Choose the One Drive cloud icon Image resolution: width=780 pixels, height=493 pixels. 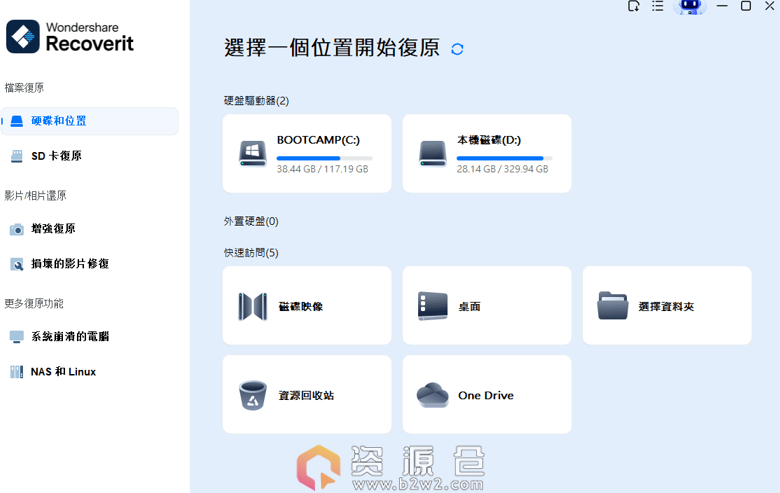[432, 395]
